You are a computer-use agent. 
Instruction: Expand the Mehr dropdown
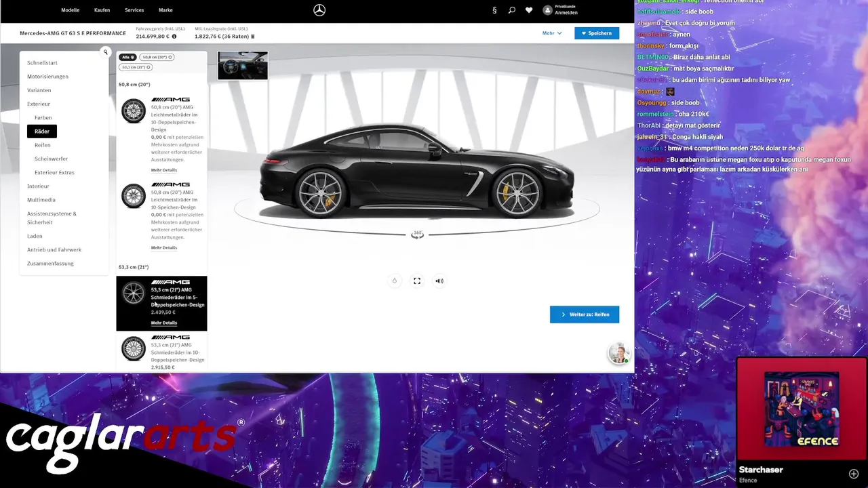click(552, 33)
